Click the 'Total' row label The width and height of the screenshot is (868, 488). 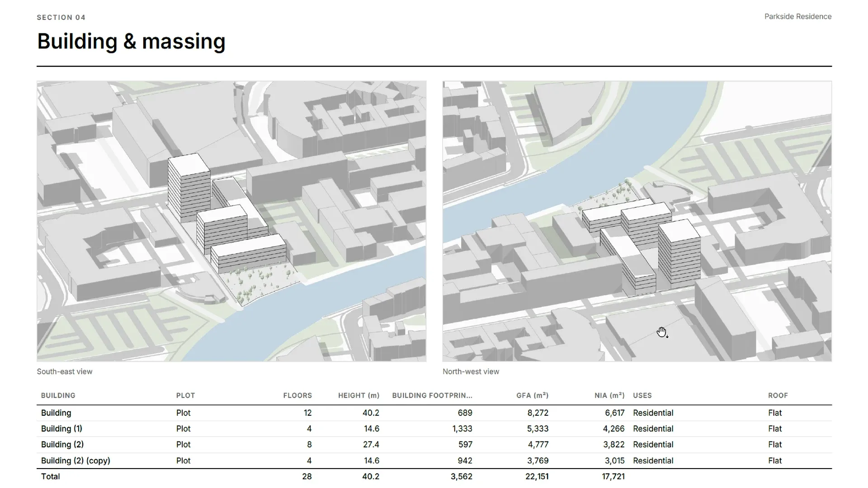click(50, 477)
